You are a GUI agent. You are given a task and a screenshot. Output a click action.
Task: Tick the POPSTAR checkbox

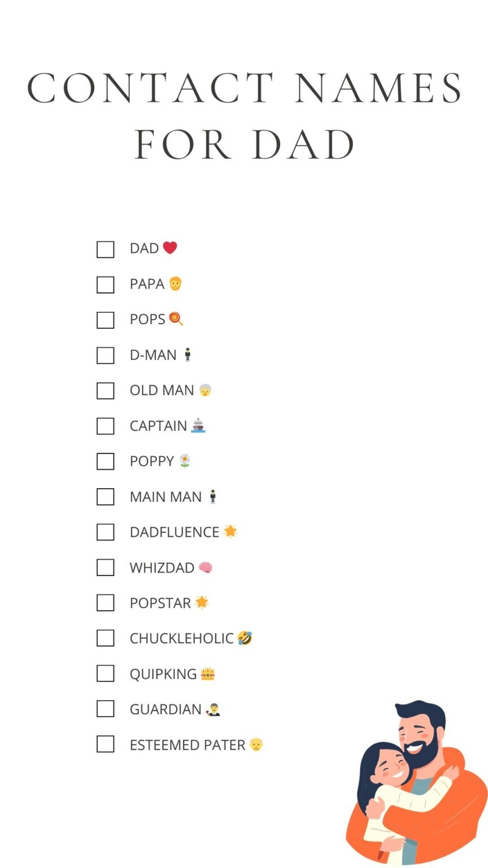tap(106, 603)
